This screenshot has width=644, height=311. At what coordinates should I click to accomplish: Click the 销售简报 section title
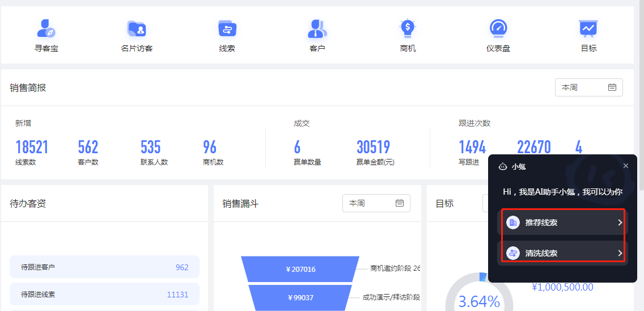tap(28, 87)
